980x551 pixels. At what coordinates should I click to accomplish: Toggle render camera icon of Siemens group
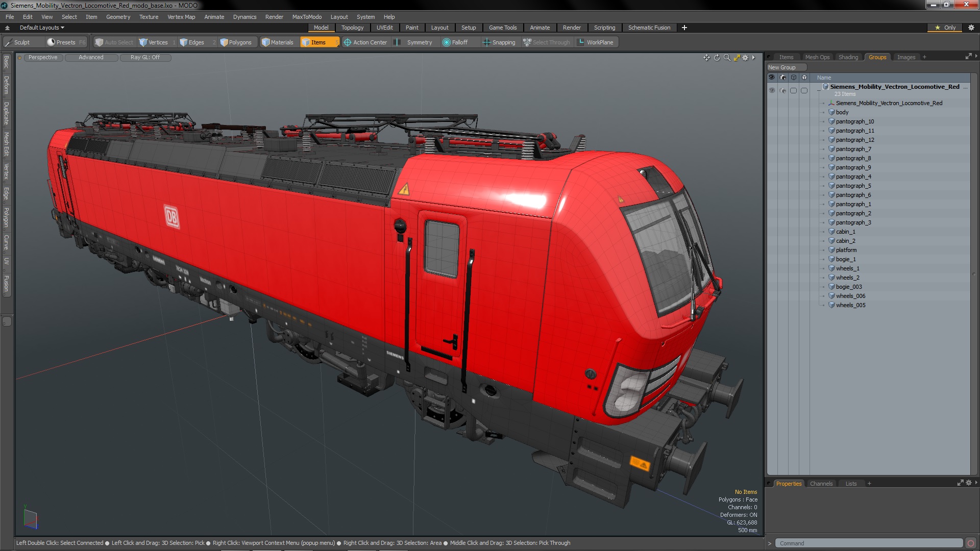[x=782, y=90]
